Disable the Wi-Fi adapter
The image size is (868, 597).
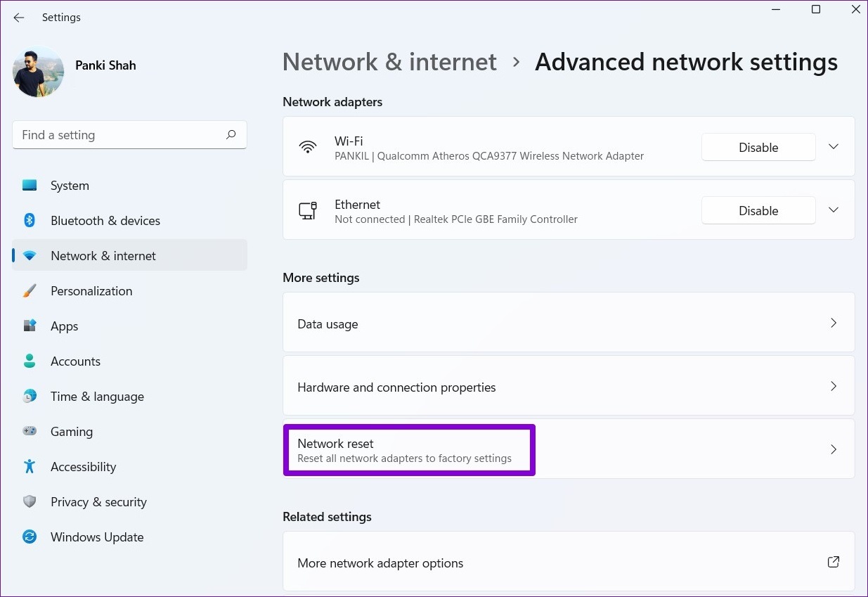758,147
